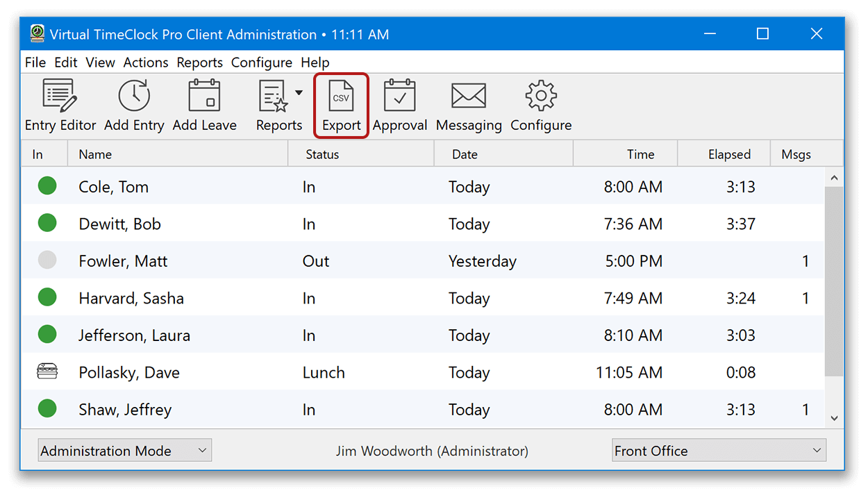This screenshot has height=491, width=868.
Task: Open the Actions menu
Action: [x=145, y=62]
